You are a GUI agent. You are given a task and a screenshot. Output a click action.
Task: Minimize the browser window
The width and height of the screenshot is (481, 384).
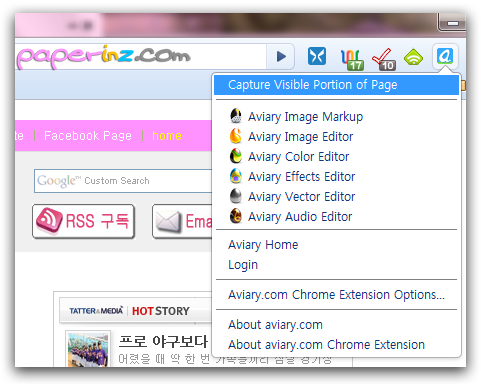click(452, 23)
